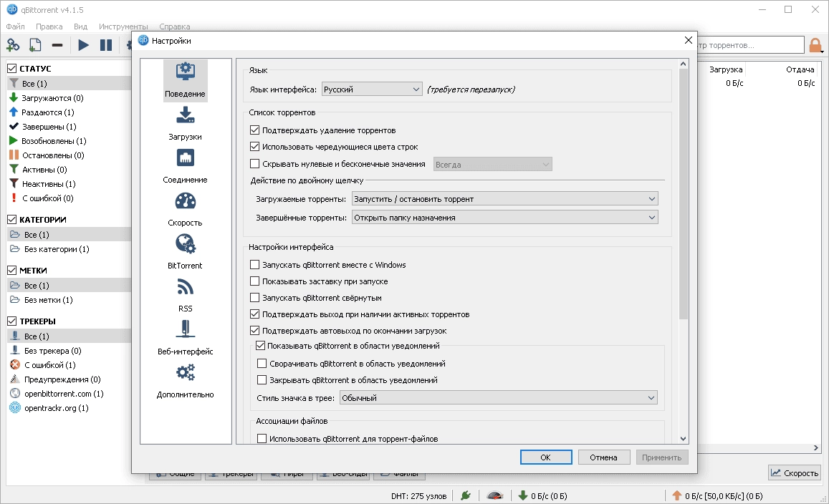The height and width of the screenshot is (504, 829).
Task: Open Загружаемые торренты action dropdown
Action: coord(505,198)
